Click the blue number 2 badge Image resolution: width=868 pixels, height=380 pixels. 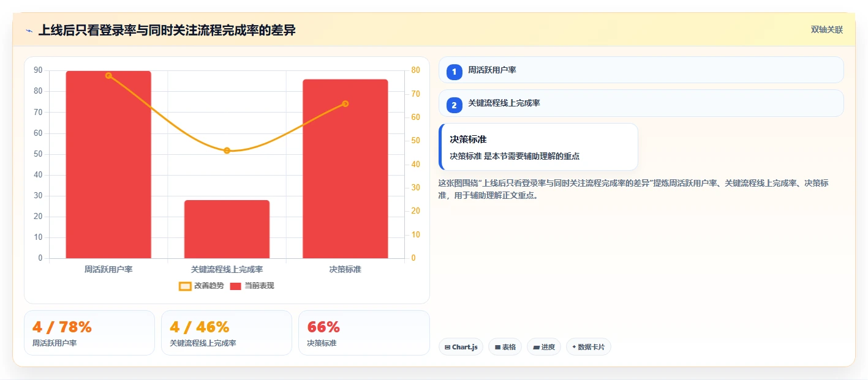point(454,105)
